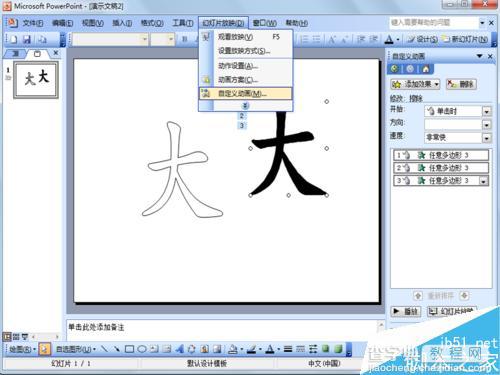This screenshot has height=375, width=500.
Task: Click the task pane Home icon
Action: (426, 69)
